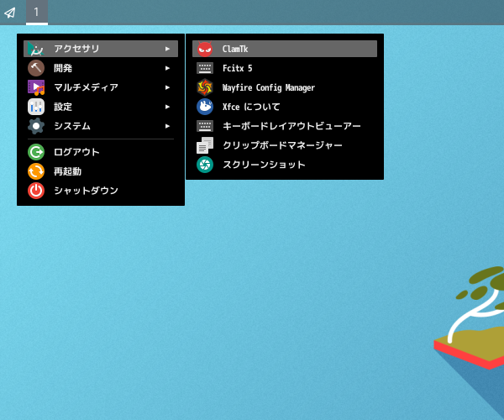
Task: Select the アクセサリ menu label
Action: point(76,49)
